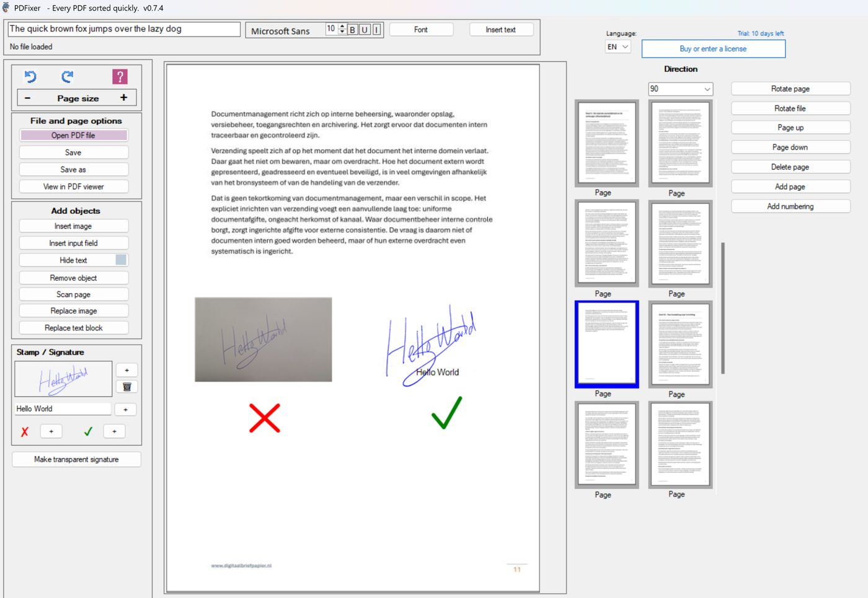Click the large red X on page
The image size is (868, 598).
(x=265, y=418)
